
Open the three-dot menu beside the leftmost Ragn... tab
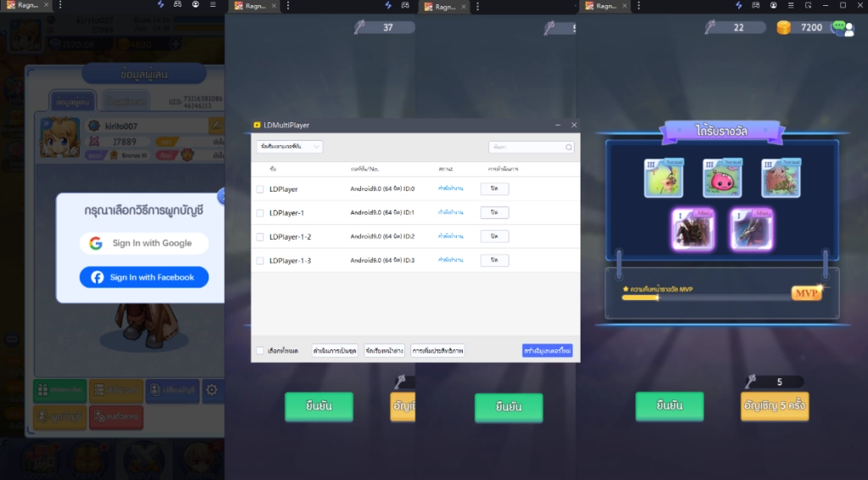(x=60, y=5)
